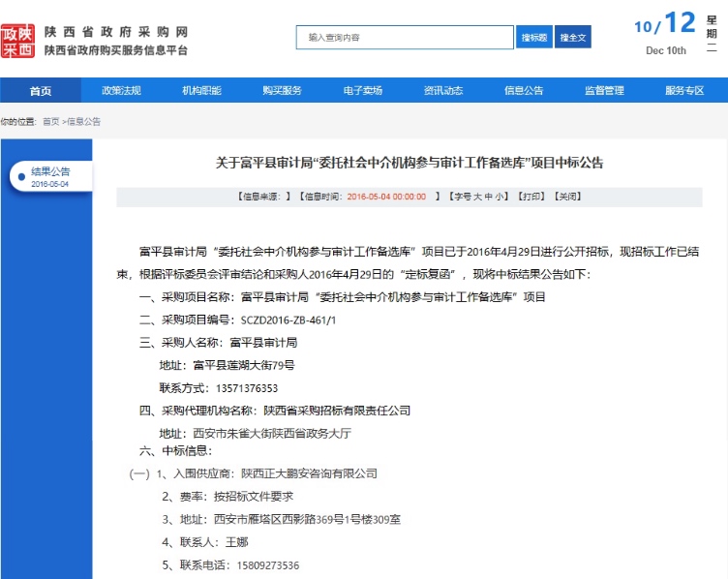Go to the 服务专区 section
728x579 pixels.
pos(684,91)
